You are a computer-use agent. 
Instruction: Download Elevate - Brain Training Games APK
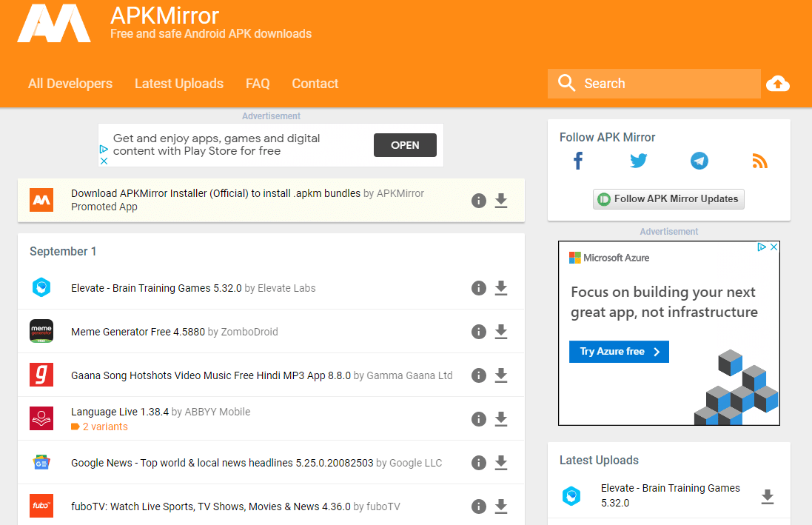(x=501, y=288)
